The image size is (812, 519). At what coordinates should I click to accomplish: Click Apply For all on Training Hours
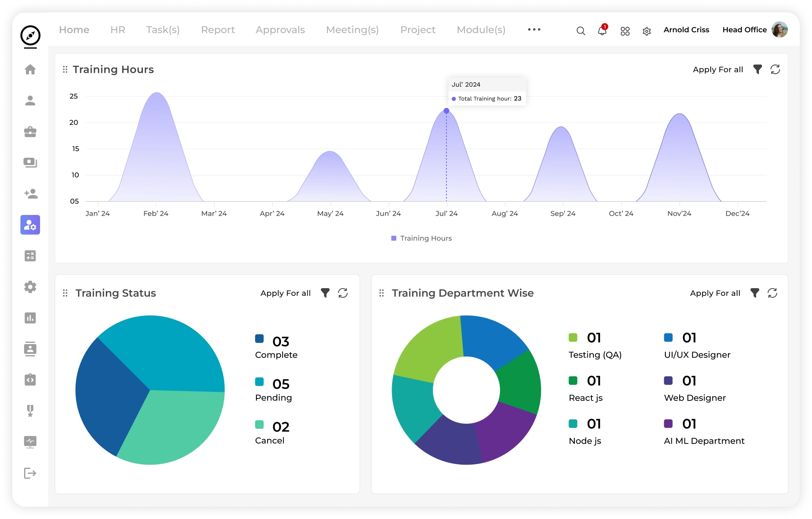[x=718, y=69]
